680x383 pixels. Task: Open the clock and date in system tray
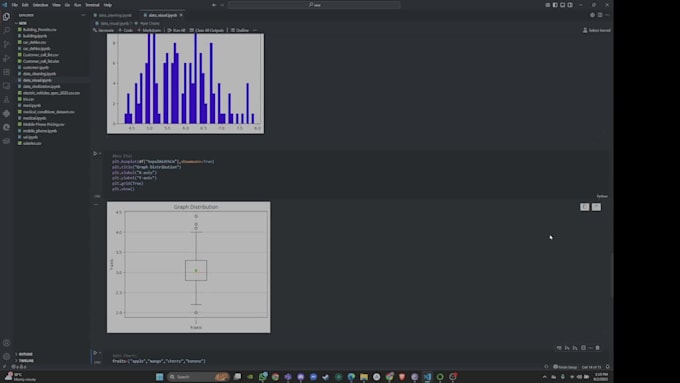(601, 376)
